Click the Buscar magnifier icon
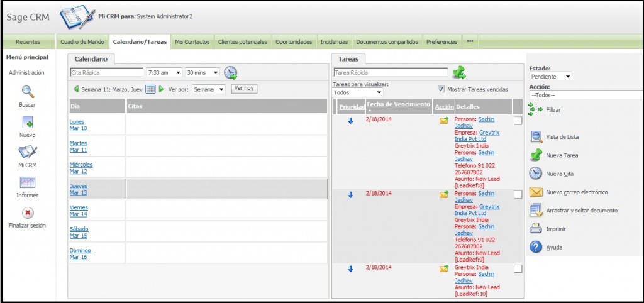 click(28, 91)
